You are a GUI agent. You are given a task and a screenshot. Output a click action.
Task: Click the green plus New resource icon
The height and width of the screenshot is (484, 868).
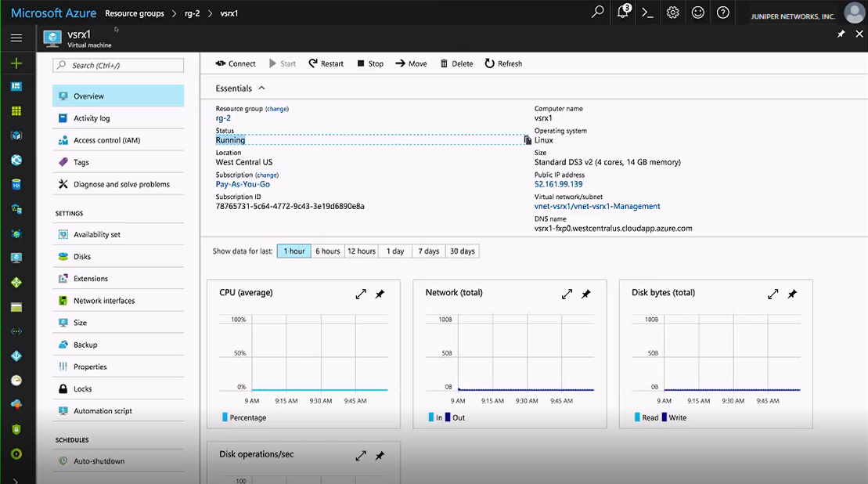pyautogui.click(x=16, y=63)
